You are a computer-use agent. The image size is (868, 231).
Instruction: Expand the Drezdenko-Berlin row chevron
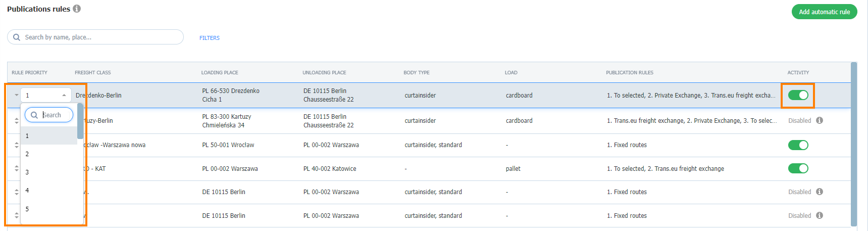(x=17, y=95)
